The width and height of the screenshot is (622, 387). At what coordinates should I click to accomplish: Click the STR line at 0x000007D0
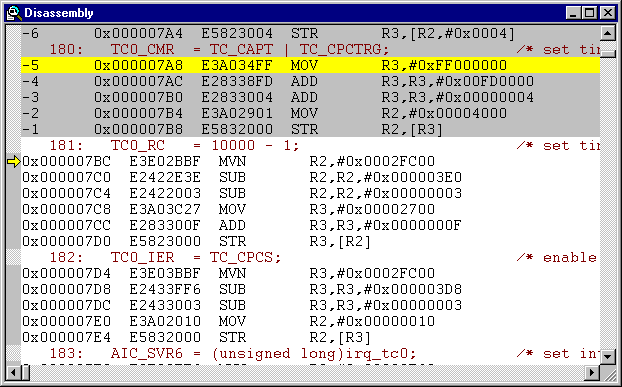tap(310, 241)
